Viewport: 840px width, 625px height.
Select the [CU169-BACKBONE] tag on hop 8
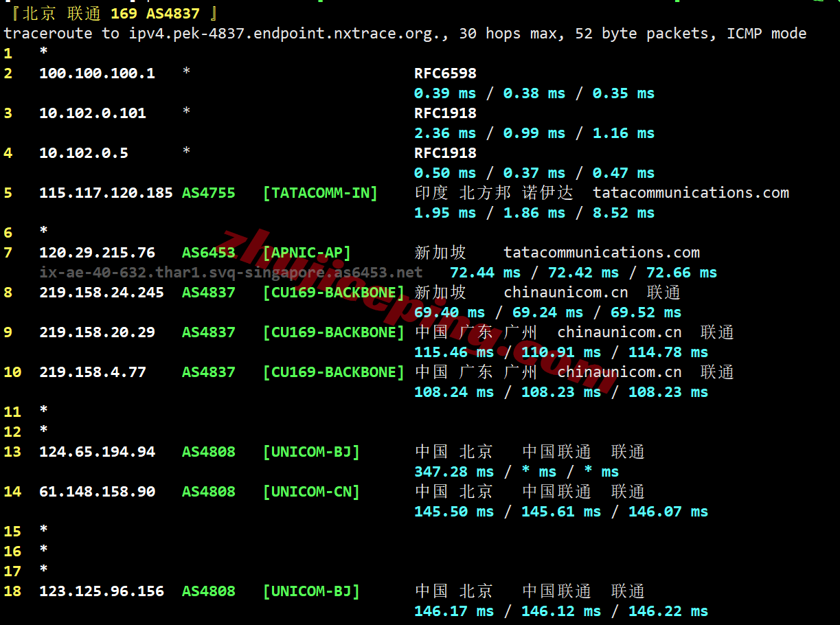334,292
